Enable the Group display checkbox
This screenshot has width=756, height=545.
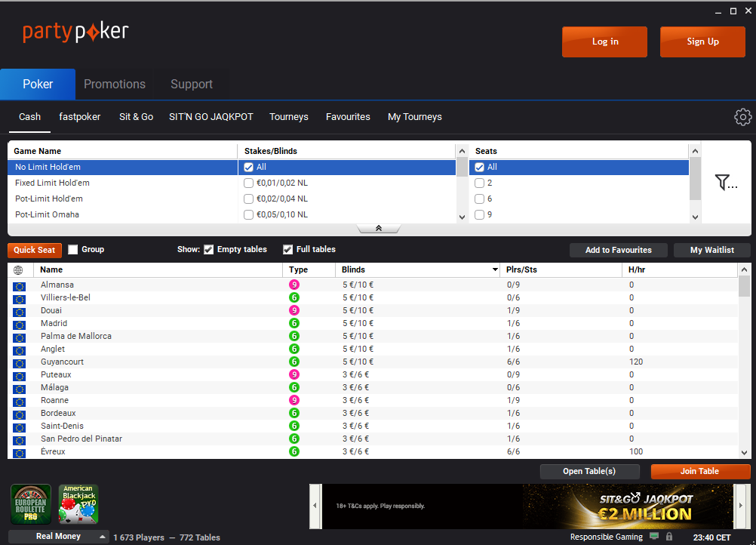click(72, 249)
